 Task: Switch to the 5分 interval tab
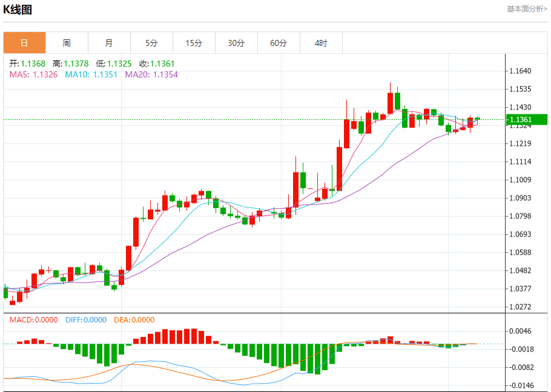tap(151, 43)
